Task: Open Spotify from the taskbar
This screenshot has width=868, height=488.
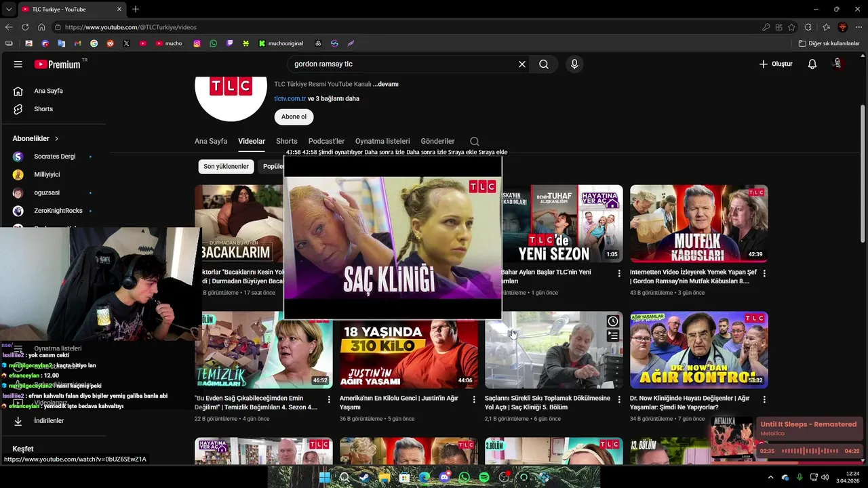Action: tap(484, 477)
